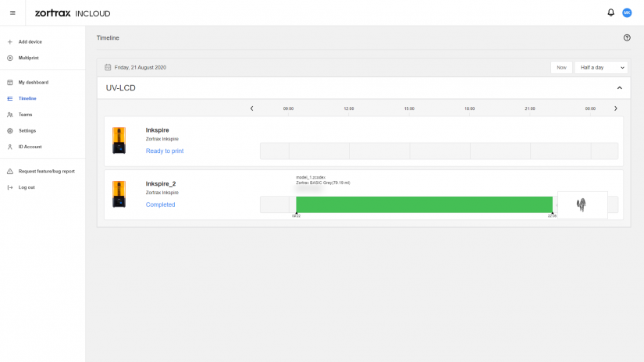This screenshot has height=362, width=644.
Task: Click the Inkspire printer name
Action: pyautogui.click(x=158, y=130)
